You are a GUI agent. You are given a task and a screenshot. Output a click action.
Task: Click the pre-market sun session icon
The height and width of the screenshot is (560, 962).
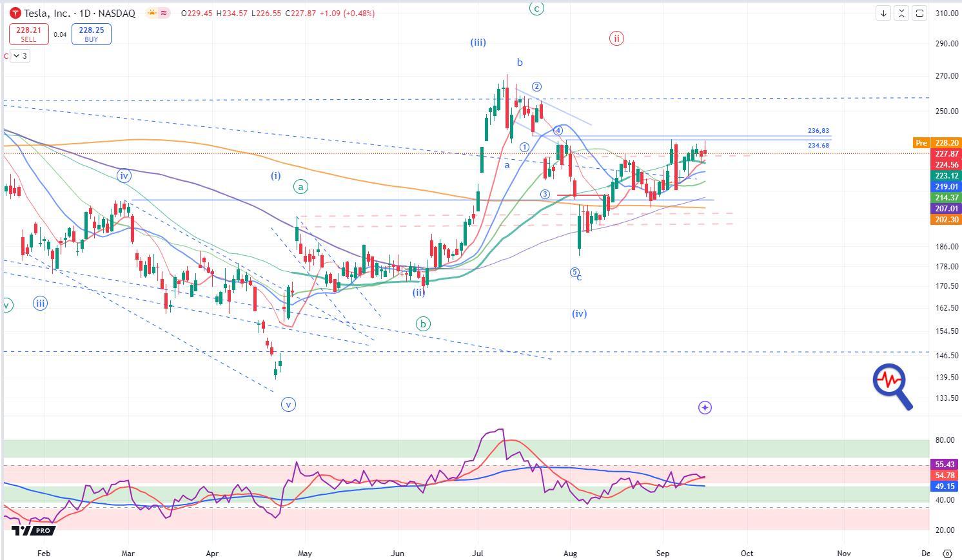coord(152,13)
